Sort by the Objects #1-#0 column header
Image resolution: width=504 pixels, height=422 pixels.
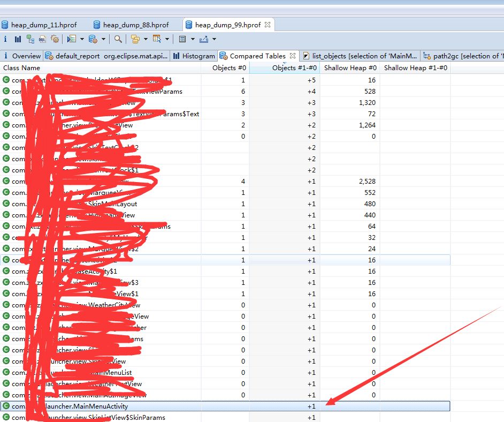click(x=285, y=68)
